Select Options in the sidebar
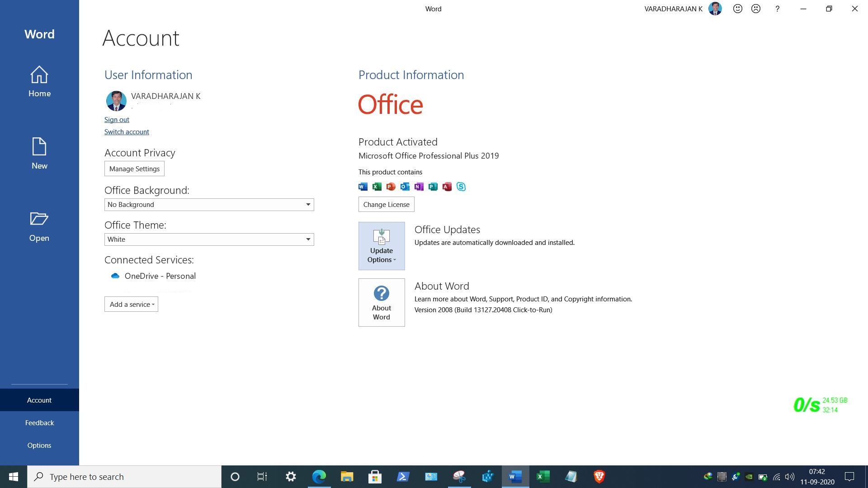Viewport: 868px width, 488px height. point(39,445)
